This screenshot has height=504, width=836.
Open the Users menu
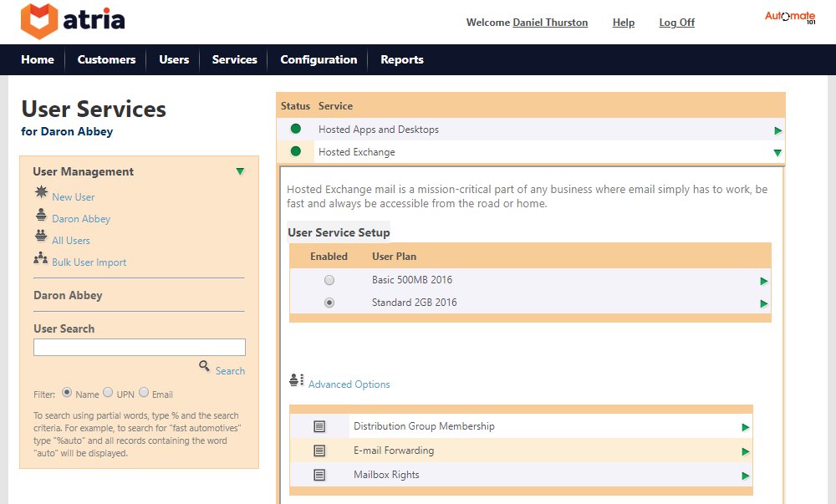coord(174,59)
